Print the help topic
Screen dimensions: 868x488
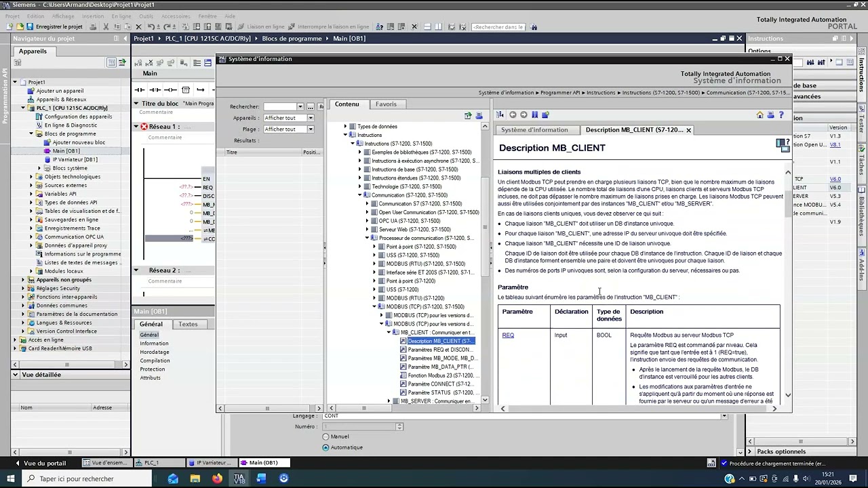pos(770,115)
